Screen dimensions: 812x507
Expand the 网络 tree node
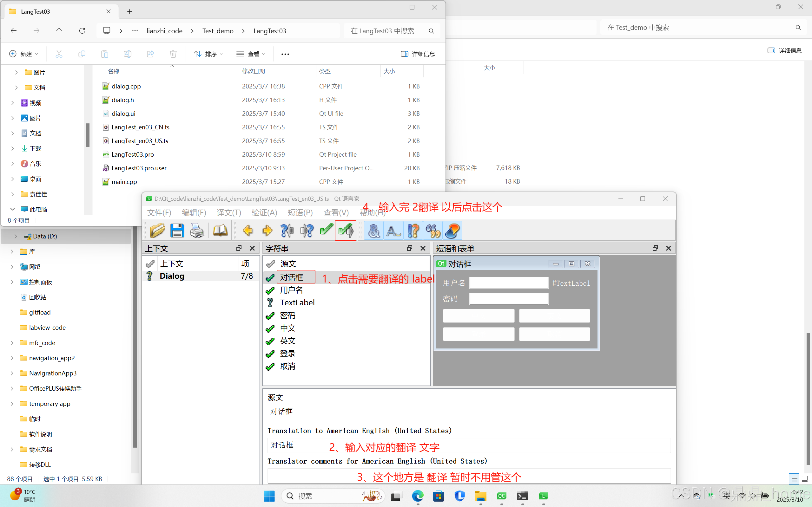click(x=12, y=267)
